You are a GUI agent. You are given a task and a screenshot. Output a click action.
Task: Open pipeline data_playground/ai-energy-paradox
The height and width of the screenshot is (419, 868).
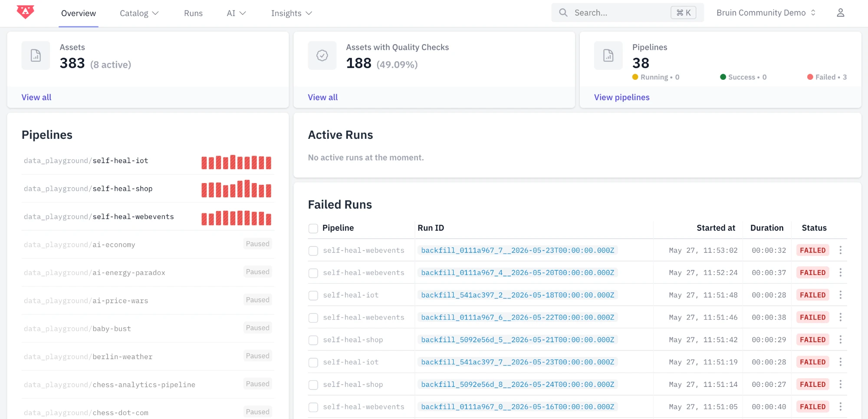coord(95,272)
